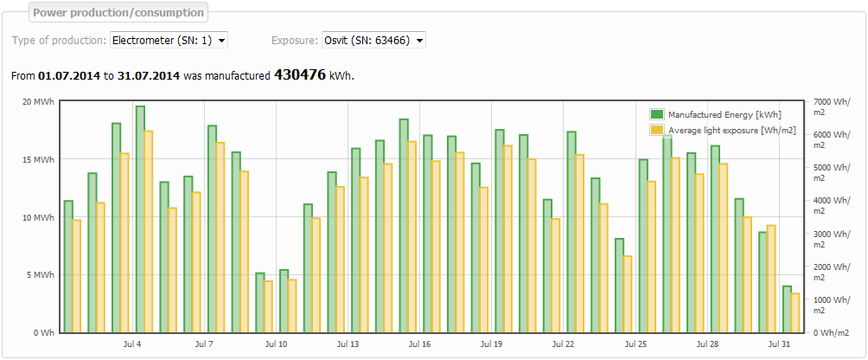Select the yellow exposure bar for Jul 7
868x360 pixels.
tap(220, 238)
